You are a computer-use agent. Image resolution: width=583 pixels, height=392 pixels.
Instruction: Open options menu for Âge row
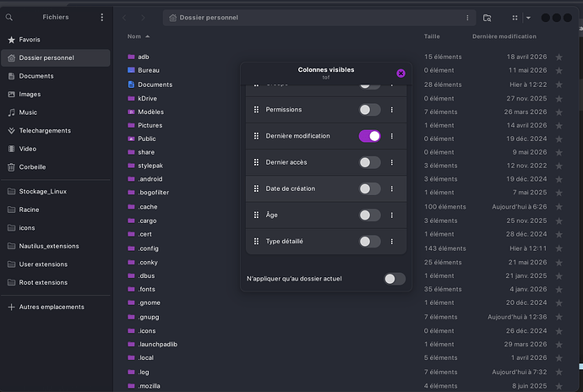pos(391,215)
